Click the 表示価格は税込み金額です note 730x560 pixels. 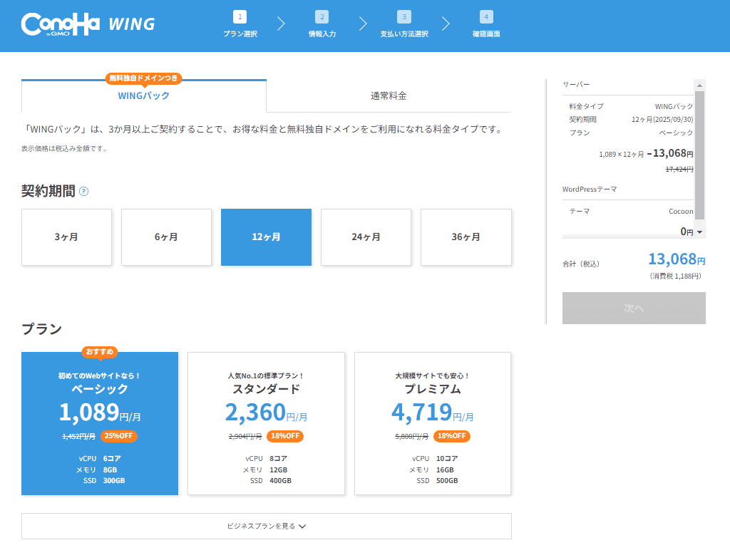click(x=65, y=149)
